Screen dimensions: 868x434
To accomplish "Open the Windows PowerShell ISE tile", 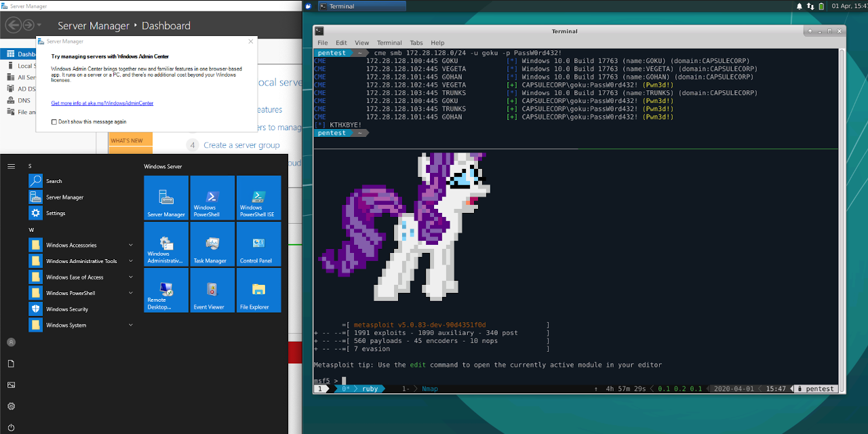I will [x=258, y=197].
